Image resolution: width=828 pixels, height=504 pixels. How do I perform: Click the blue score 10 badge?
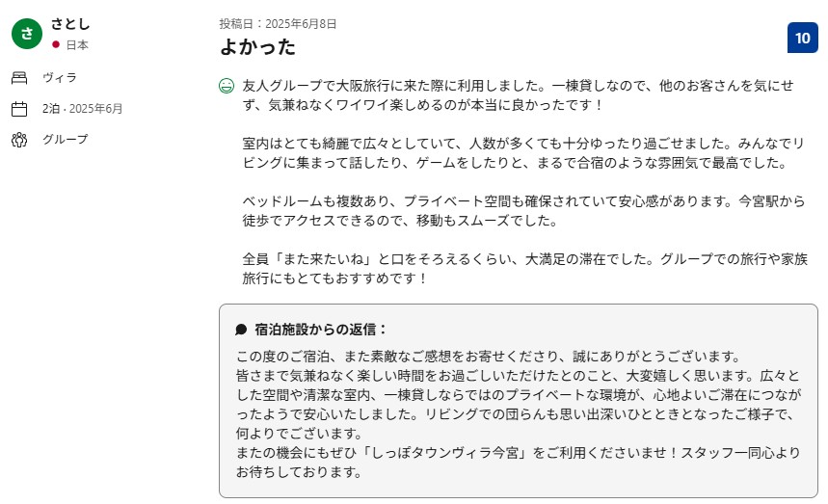802,38
